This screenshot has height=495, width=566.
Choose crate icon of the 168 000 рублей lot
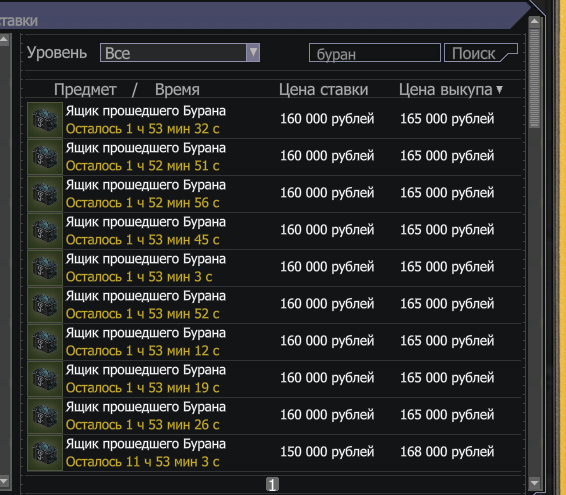(x=45, y=453)
